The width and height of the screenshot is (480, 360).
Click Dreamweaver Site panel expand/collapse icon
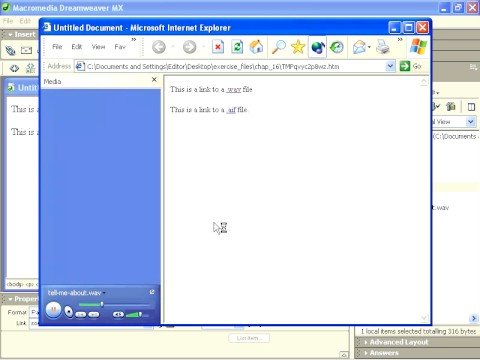(x=471, y=107)
